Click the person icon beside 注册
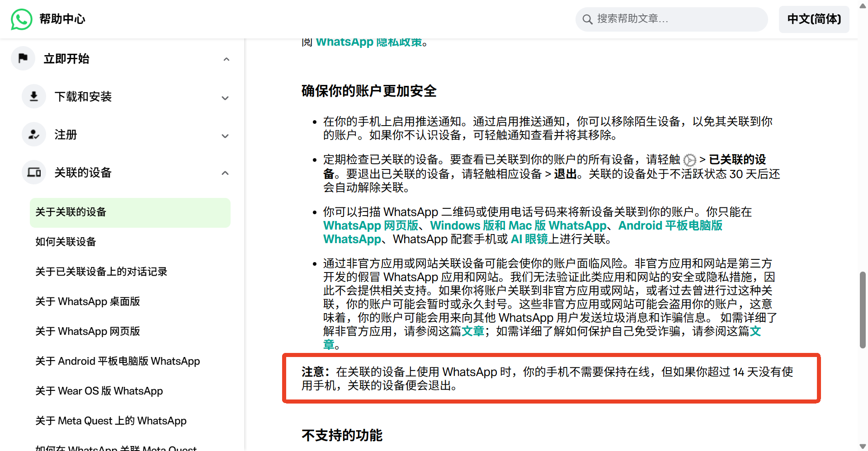The width and height of the screenshot is (868, 451). [34, 134]
